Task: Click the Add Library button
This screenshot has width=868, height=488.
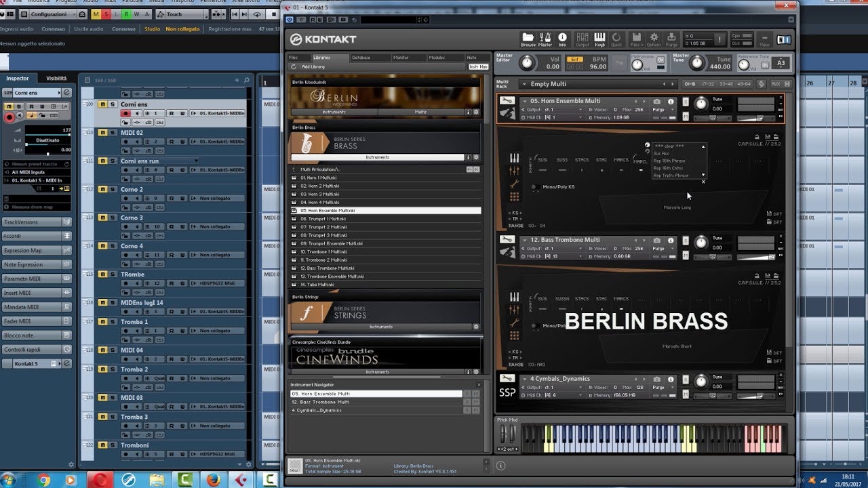Action: click(x=313, y=66)
